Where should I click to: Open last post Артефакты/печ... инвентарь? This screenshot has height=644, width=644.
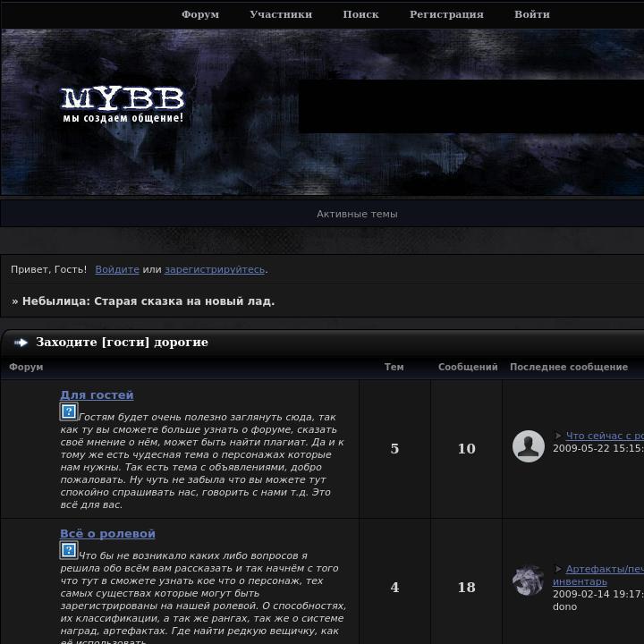coord(598,575)
